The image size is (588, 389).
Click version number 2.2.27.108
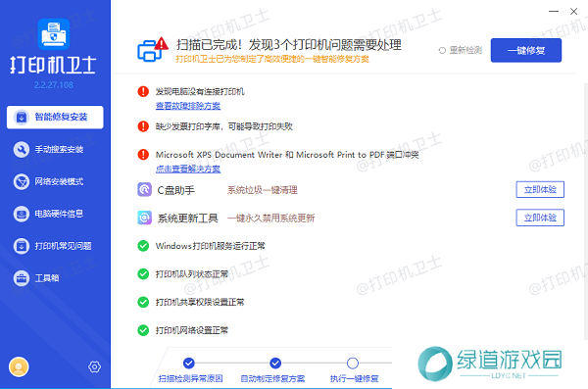[x=54, y=85]
